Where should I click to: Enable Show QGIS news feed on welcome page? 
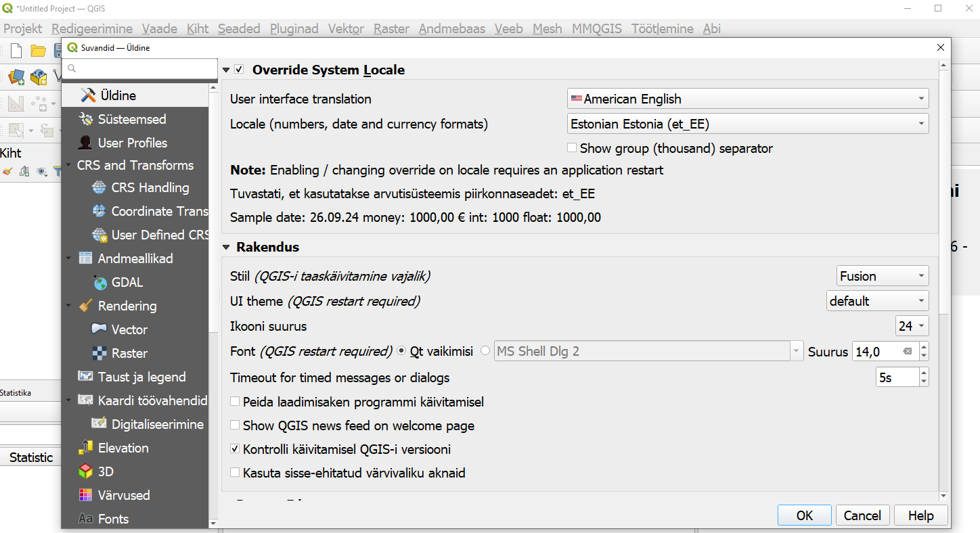click(x=235, y=425)
